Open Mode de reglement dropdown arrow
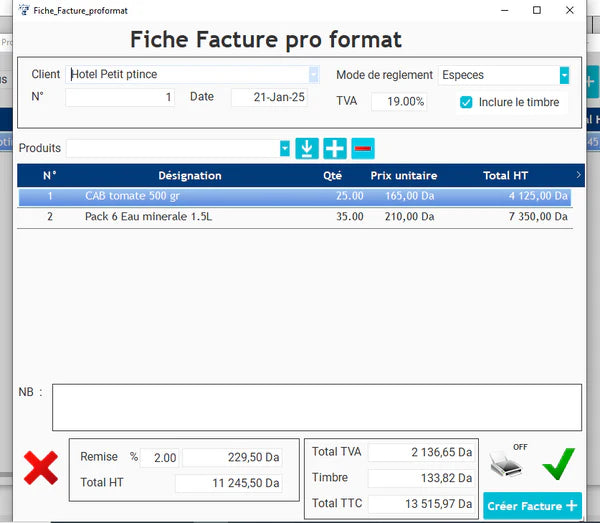 (x=564, y=75)
